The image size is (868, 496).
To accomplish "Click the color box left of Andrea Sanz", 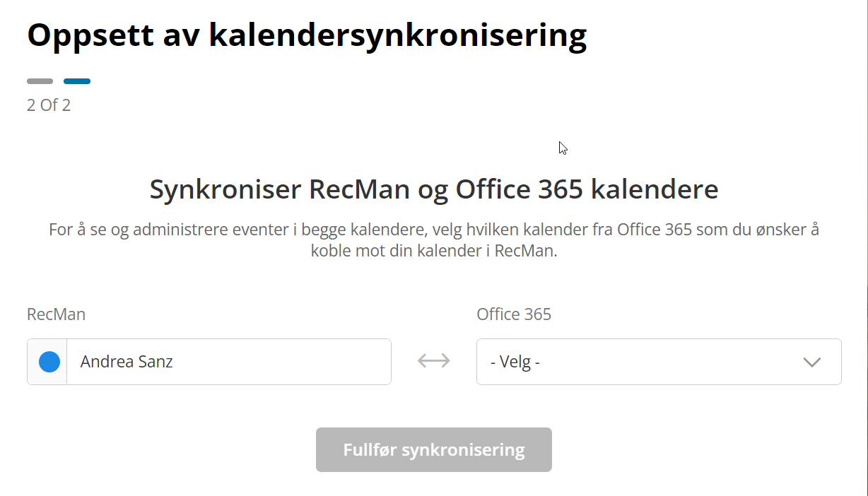I will 47,362.
